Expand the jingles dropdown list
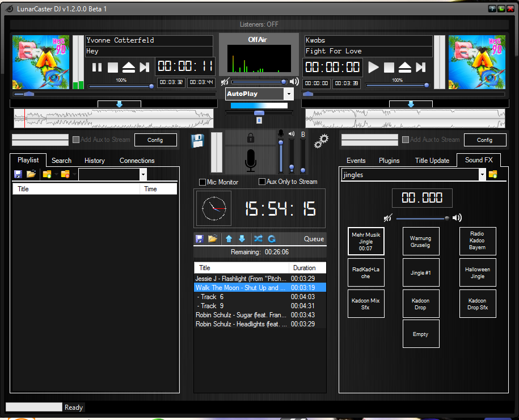The image size is (519, 420). click(x=482, y=175)
